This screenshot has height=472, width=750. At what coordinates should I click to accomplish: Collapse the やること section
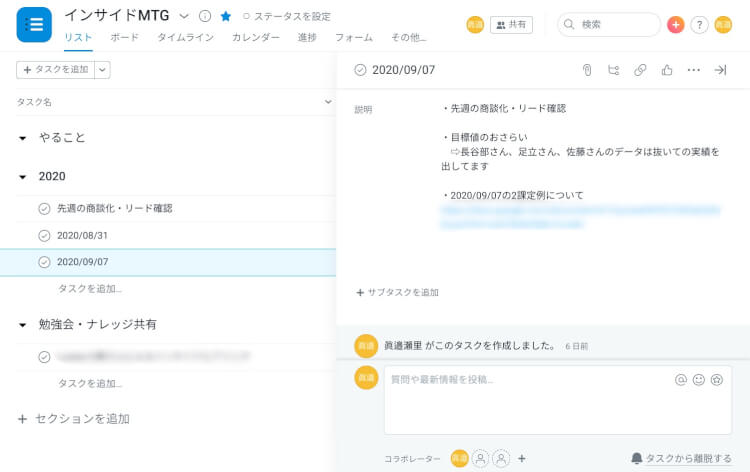click(23, 138)
